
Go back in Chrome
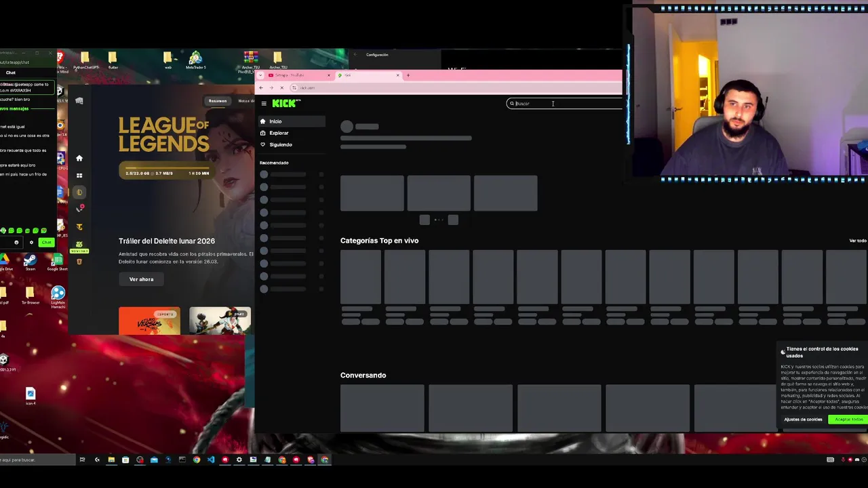(262, 87)
